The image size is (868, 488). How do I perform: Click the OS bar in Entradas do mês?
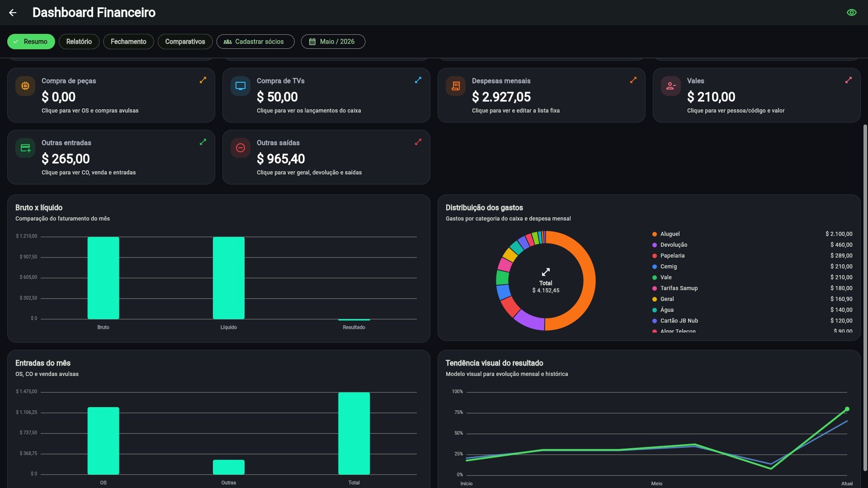point(103,441)
